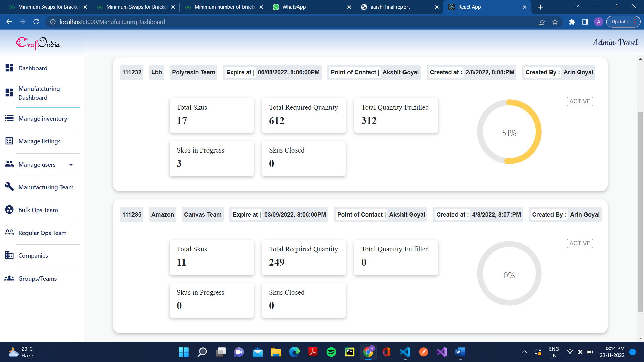Image resolution: width=644 pixels, height=362 pixels.
Task: Open the Dashboard sidebar icon
Action: [x=9, y=68]
